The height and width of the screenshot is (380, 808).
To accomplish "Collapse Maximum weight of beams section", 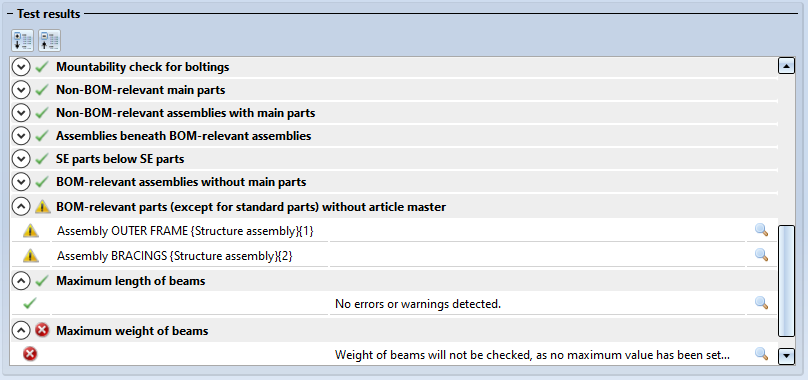I will point(21,331).
